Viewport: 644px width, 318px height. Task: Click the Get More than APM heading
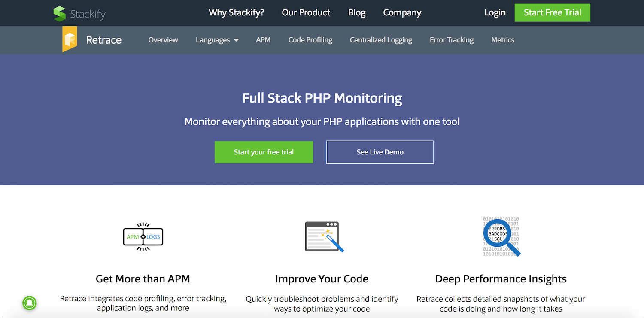[143, 279]
